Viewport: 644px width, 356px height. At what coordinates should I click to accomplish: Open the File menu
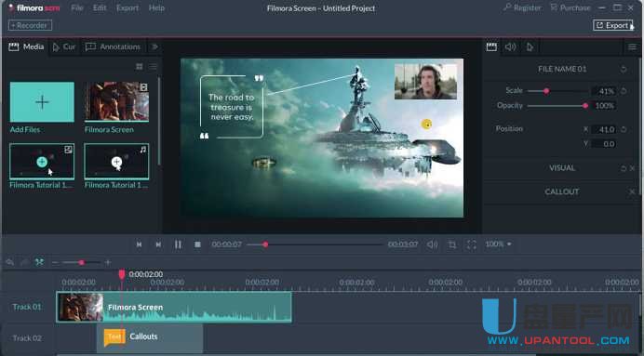tap(77, 7)
